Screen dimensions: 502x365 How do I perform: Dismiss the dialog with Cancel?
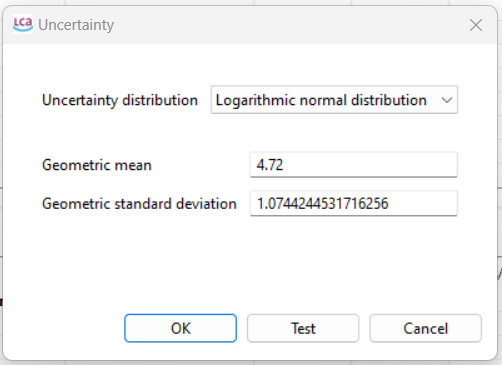(x=426, y=328)
